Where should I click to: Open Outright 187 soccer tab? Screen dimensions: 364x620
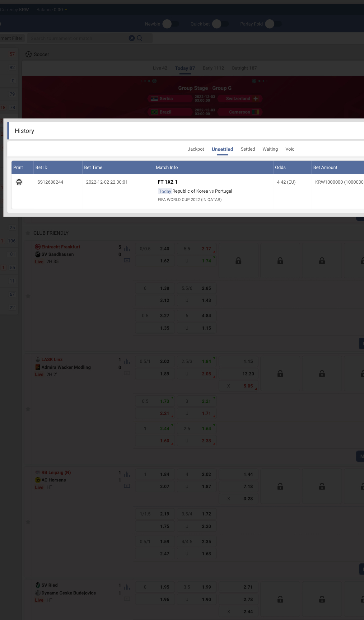pos(244,68)
